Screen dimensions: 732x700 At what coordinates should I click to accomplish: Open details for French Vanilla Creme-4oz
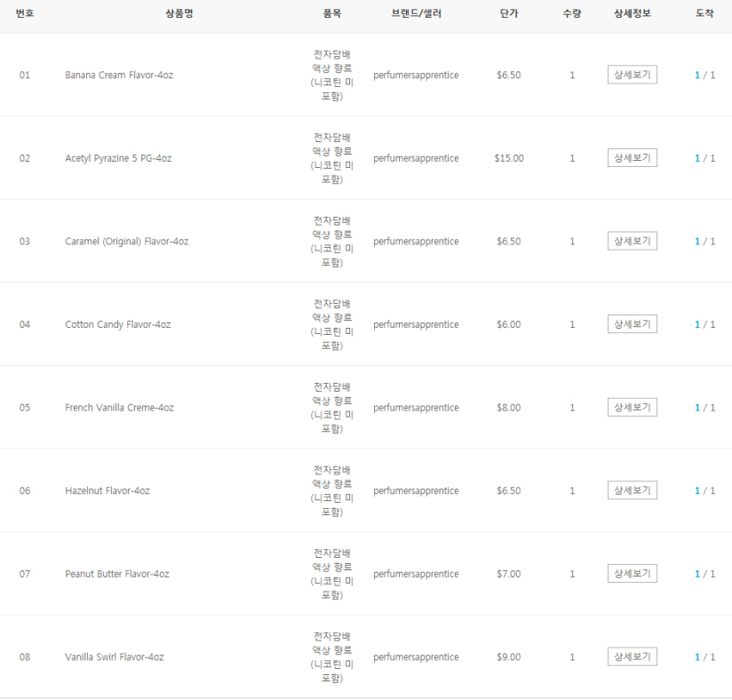632,407
